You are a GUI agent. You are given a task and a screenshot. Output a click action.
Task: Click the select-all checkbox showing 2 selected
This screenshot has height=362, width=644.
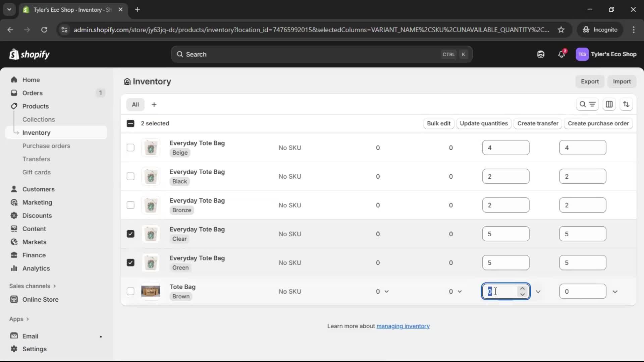(x=130, y=123)
